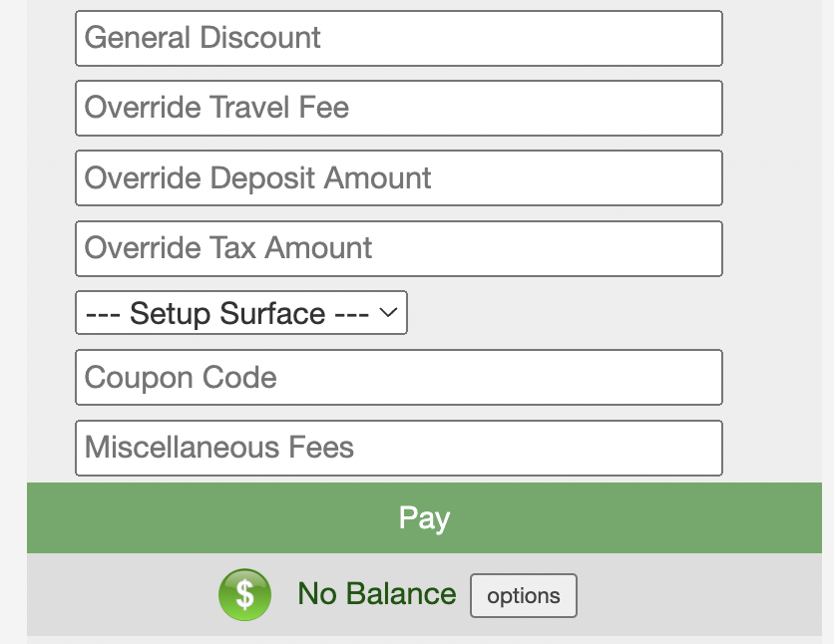Click into the Override Deposit Amount field
Image resolution: width=834 pixels, height=644 pixels.
pos(398,178)
